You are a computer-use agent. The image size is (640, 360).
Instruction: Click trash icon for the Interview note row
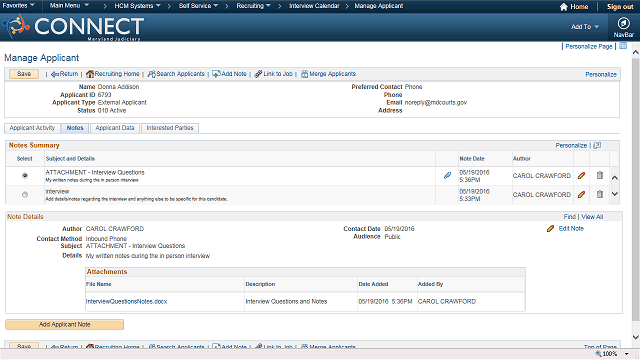point(600,194)
